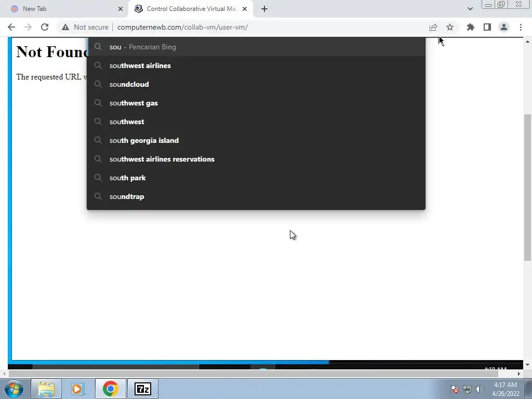Choose the 'south park' suggestion
The image size is (532, 399).
256,178
